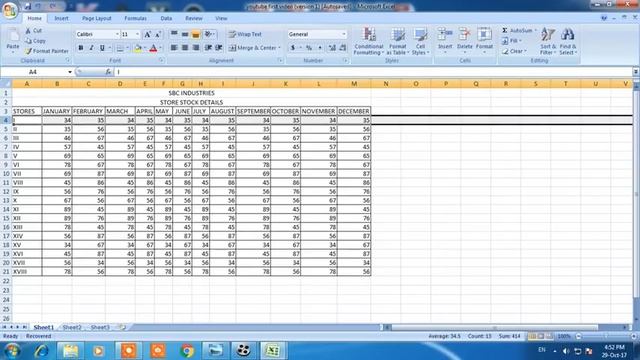Click the Fill button
This screenshot has width=640, height=360.
[511, 41]
